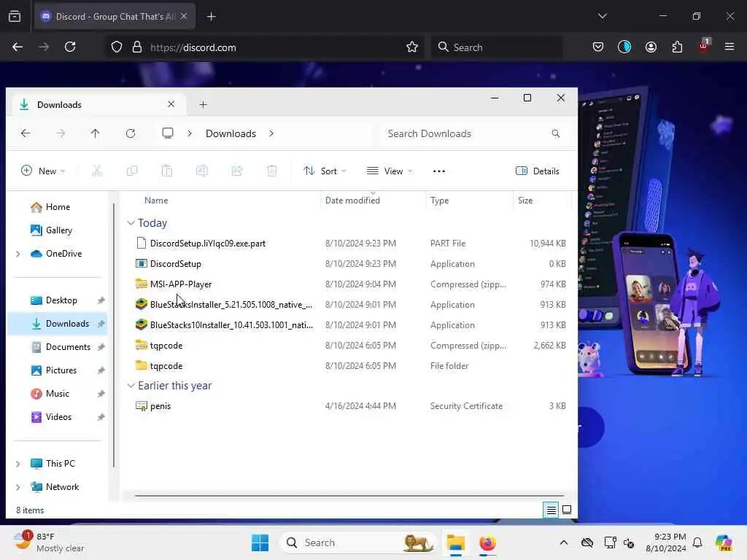Open the Firefox hamburger application menu
The width and height of the screenshot is (747, 560).
(729, 47)
